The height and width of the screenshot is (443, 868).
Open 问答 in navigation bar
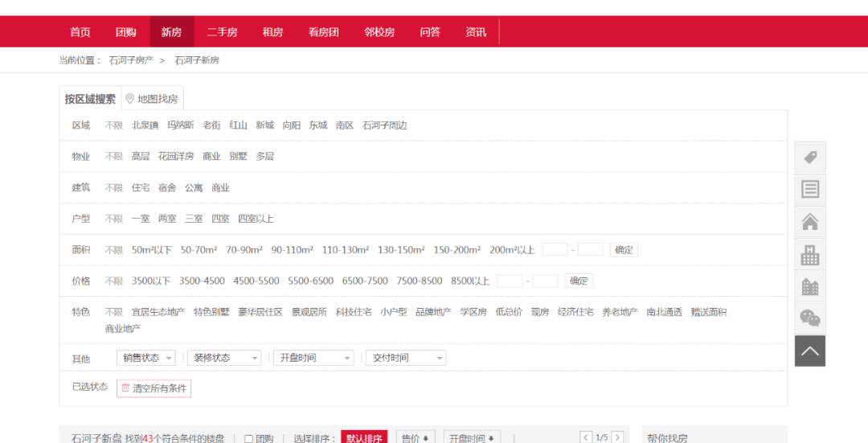coord(430,32)
